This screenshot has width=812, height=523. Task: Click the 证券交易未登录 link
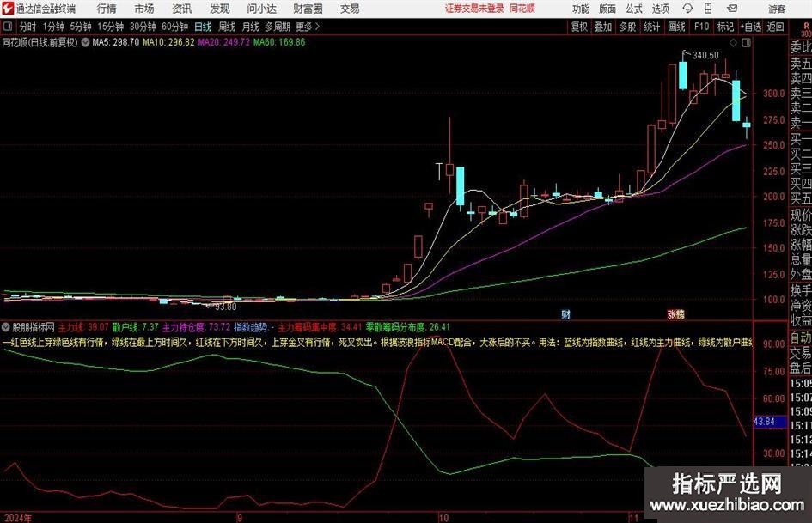point(474,9)
